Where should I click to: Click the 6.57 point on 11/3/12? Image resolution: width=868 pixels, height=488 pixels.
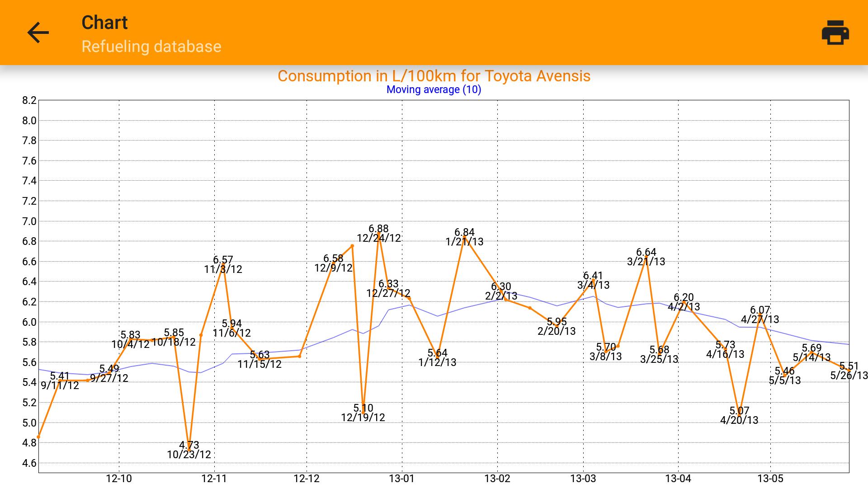pos(223,263)
